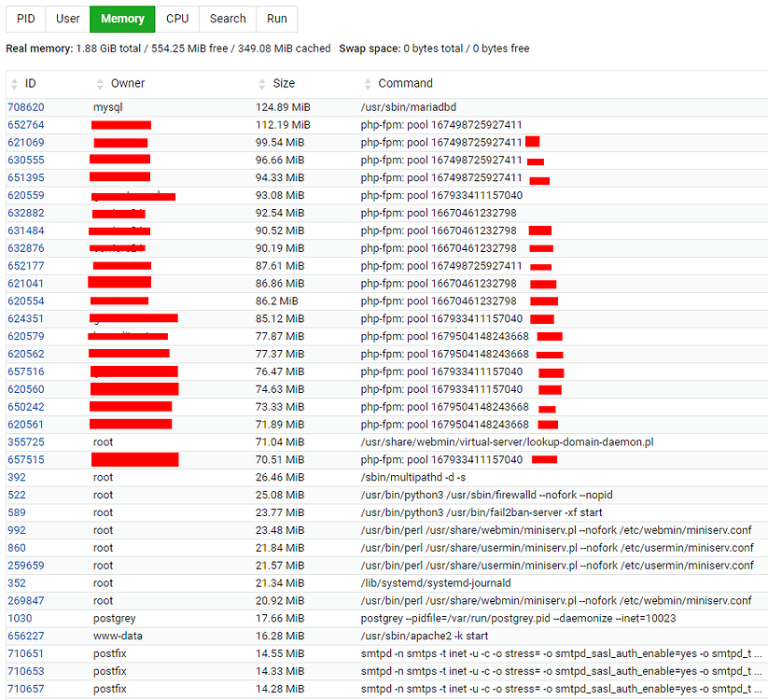Open process 589 fail2ban-server
The width and height of the screenshot is (768, 700).
(x=17, y=513)
